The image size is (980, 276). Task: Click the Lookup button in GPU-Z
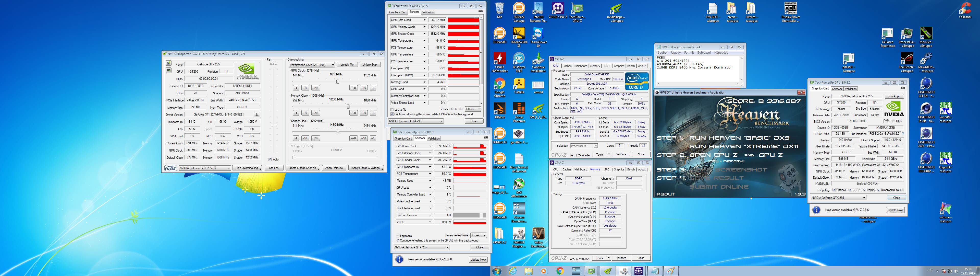tap(894, 96)
